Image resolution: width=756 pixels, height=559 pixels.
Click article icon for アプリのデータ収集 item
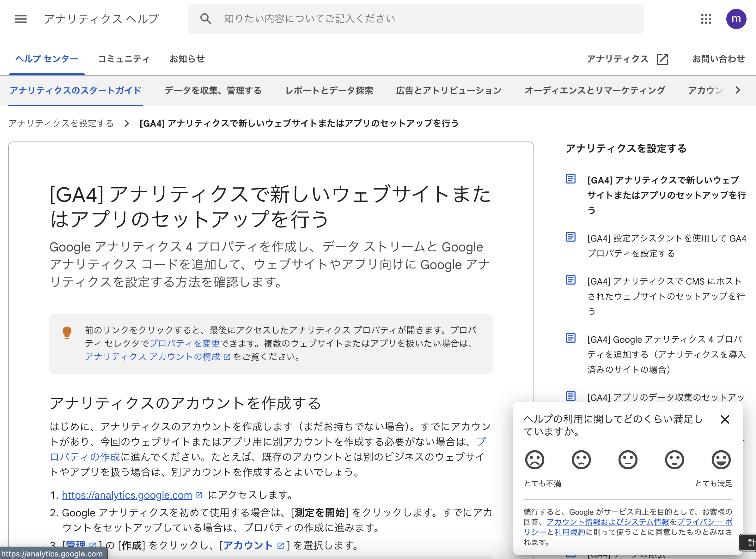(x=571, y=396)
